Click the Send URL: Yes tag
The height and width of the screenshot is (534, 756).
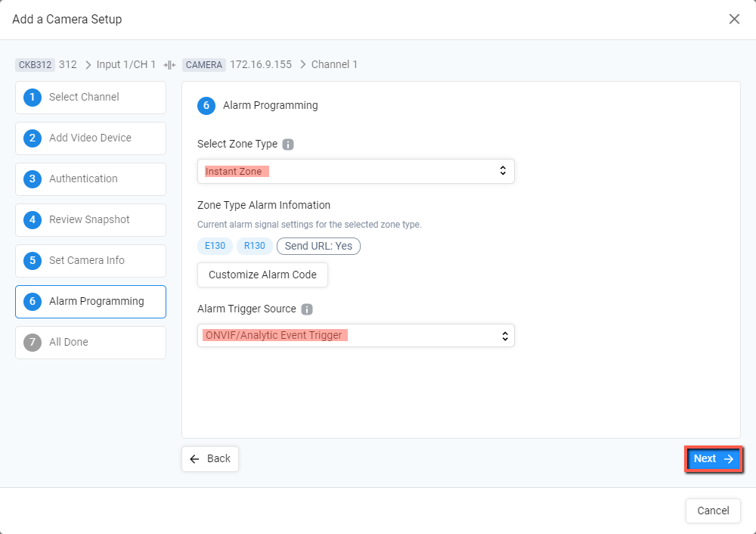click(x=318, y=246)
